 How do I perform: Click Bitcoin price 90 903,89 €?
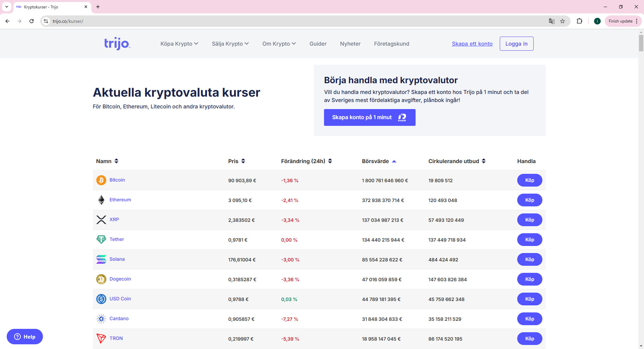tap(242, 181)
